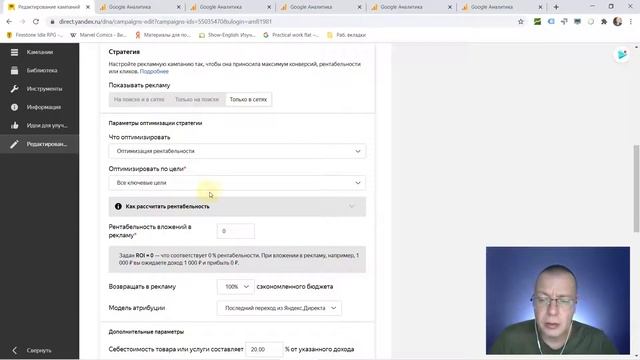Open the Раб. вкладки bookmarks folder
Screen dimensions: 640x360
click(x=347, y=35)
